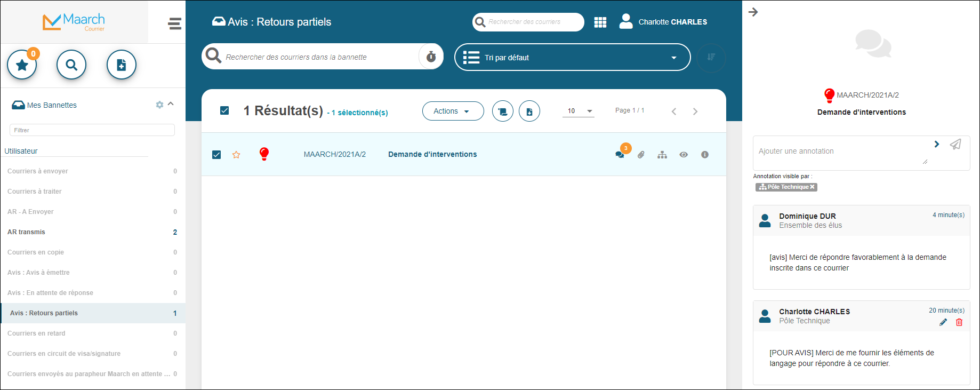Open the advanced search magnifier button

tap(71, 65)
